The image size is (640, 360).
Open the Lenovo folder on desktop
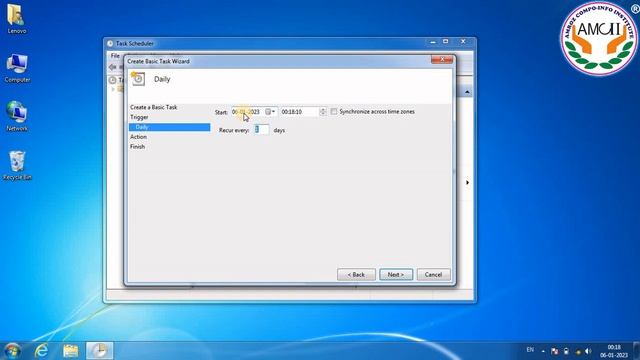17,19
